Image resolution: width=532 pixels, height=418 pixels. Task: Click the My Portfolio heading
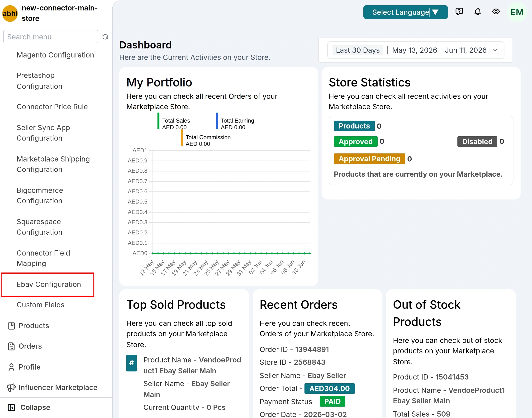point(159,82)
